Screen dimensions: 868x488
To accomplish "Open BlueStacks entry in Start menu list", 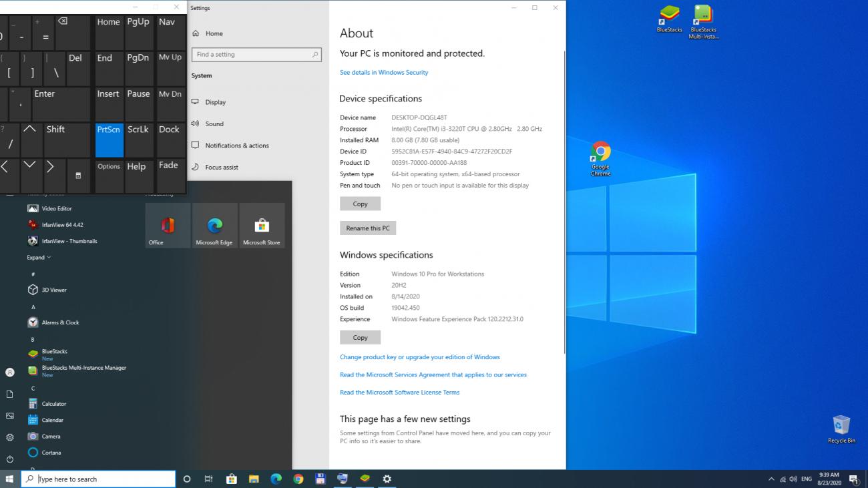I will [47, 354].
